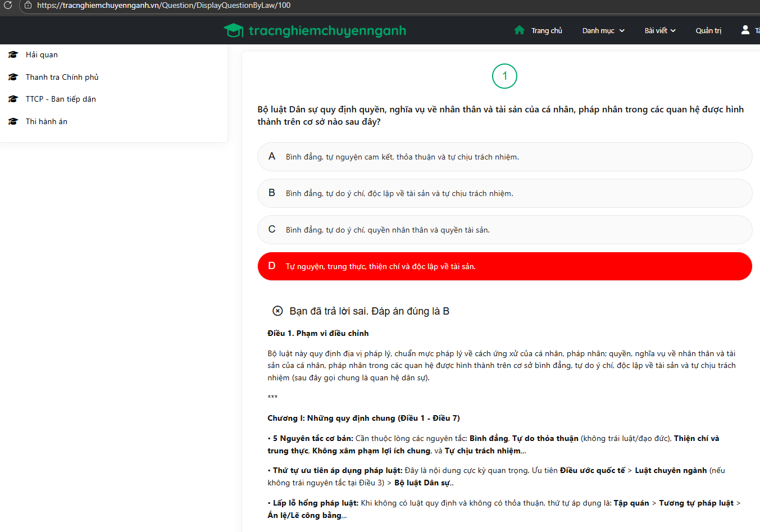Screen dimensions: 760x532
Task: Click the wrong answer X circle icon
Action: pyautogui.click(x=277, y=311)
